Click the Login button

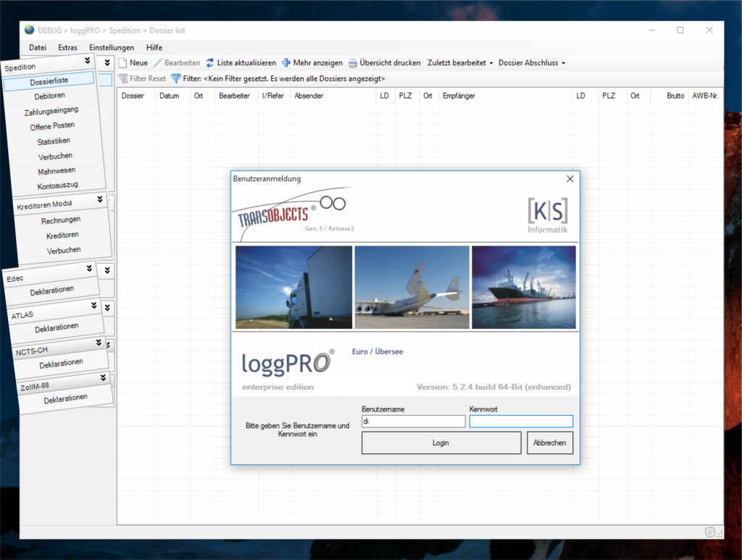point(441,443)
